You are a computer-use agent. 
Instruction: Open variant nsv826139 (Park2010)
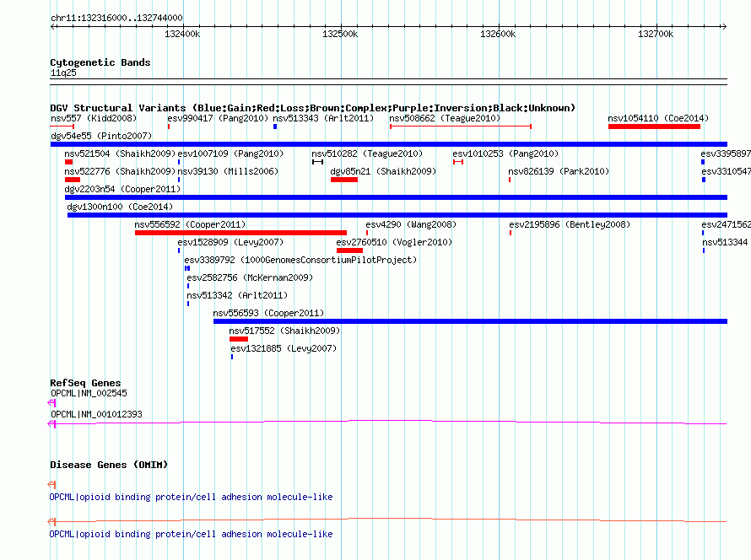(559, 171)
